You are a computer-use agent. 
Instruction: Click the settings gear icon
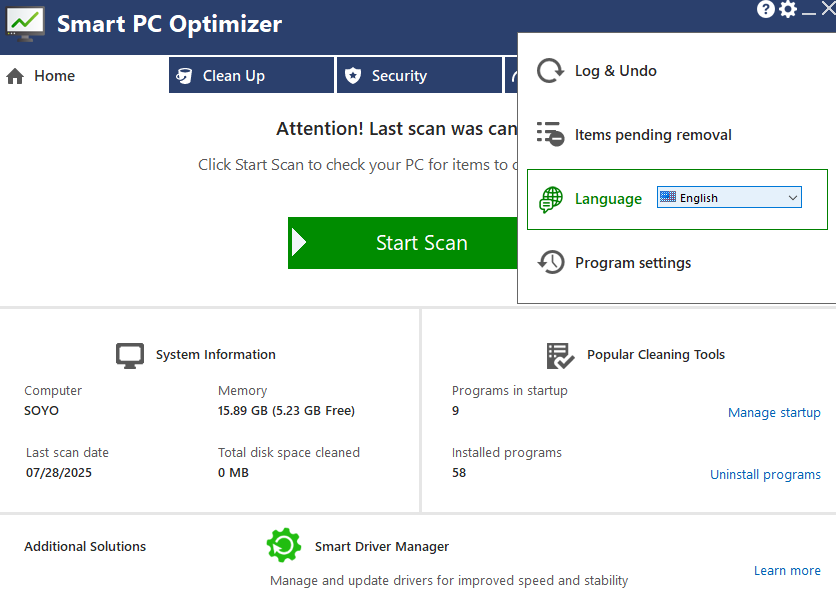[788, 9]
